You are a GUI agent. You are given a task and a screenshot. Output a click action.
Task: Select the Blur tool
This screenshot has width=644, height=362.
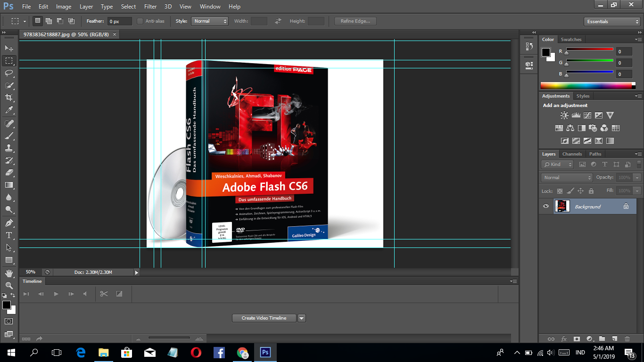click(9, 197)
